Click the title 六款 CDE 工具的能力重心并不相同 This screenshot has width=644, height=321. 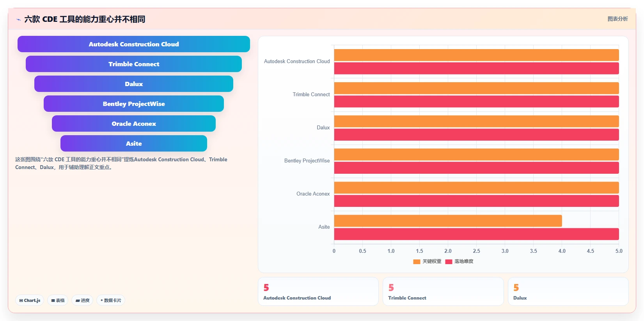85,19
